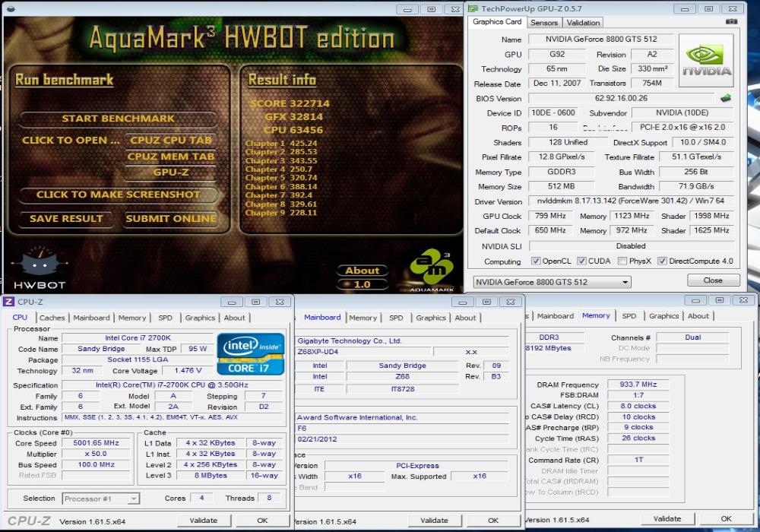Screen dimensions: 760x532
Task: Click the About button in AquaMark
Action: tap(362, 271)
